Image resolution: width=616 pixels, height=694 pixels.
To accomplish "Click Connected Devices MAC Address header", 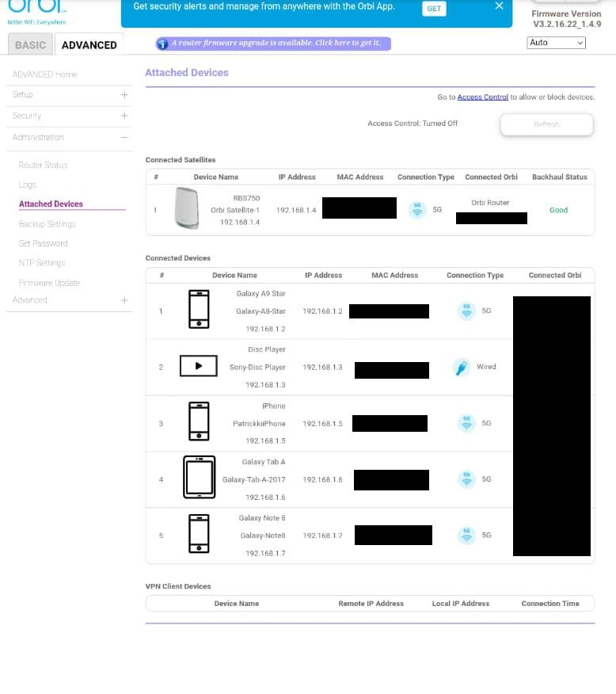I will (x=394, y=275).
